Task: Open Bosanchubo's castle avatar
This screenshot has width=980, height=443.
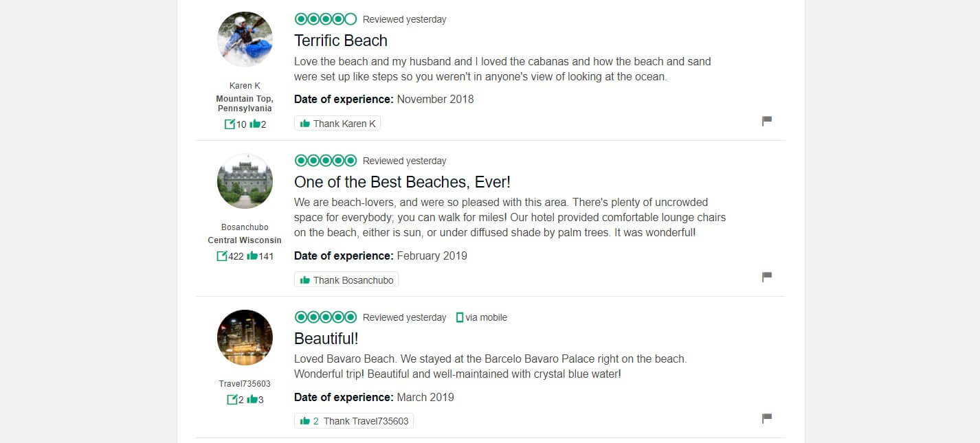Action: 245,181
